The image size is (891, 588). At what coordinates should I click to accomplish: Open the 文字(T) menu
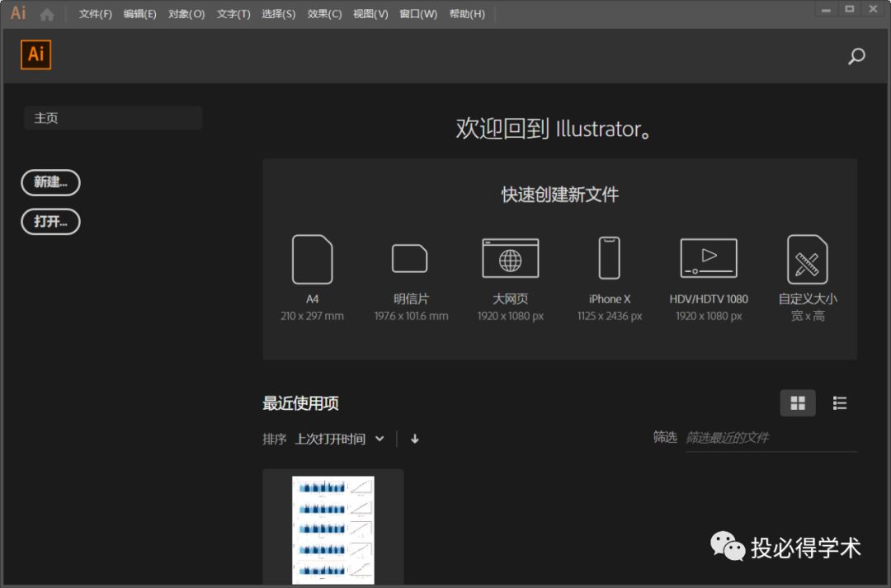(x=233, y=14)
